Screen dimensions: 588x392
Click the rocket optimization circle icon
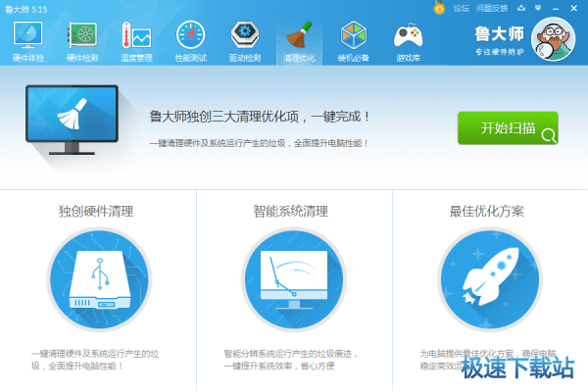(x=490, y=279)
